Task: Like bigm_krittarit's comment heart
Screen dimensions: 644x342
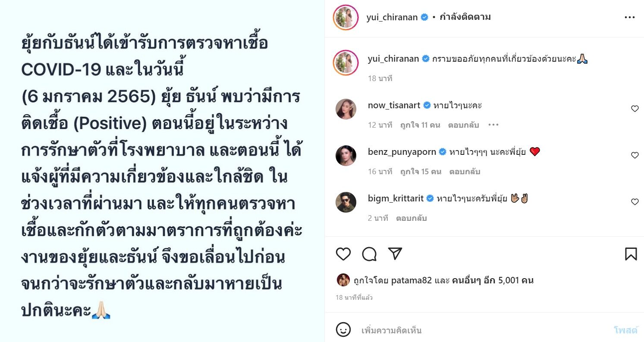Action: coord(635,202)
